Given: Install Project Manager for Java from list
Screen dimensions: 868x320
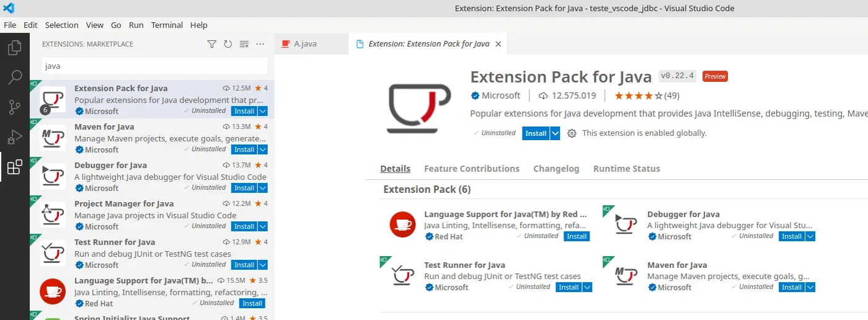Looking at the screenshot, I should click(x=244, y=226).
